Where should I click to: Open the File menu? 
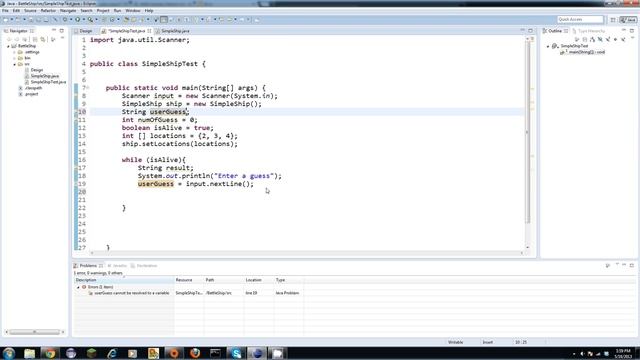(5, 11)
